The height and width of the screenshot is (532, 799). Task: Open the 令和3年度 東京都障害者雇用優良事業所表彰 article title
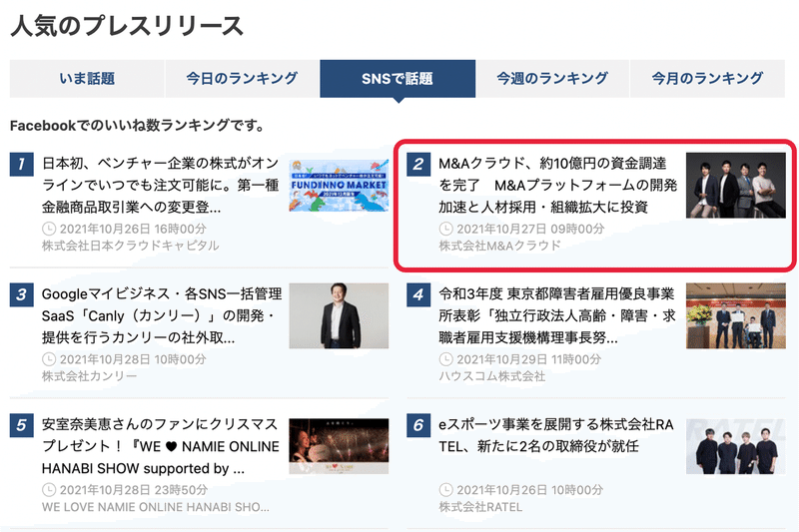[x=557, y=315]
